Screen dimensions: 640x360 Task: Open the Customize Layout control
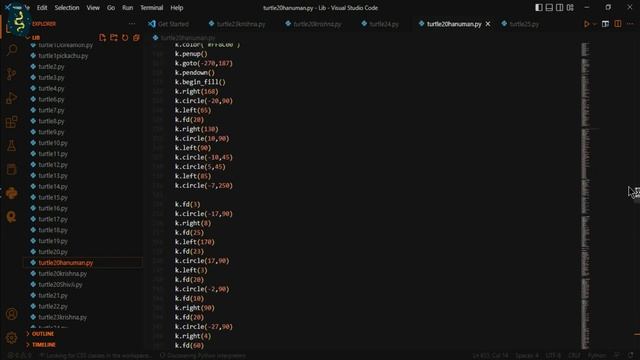point(570,7)
